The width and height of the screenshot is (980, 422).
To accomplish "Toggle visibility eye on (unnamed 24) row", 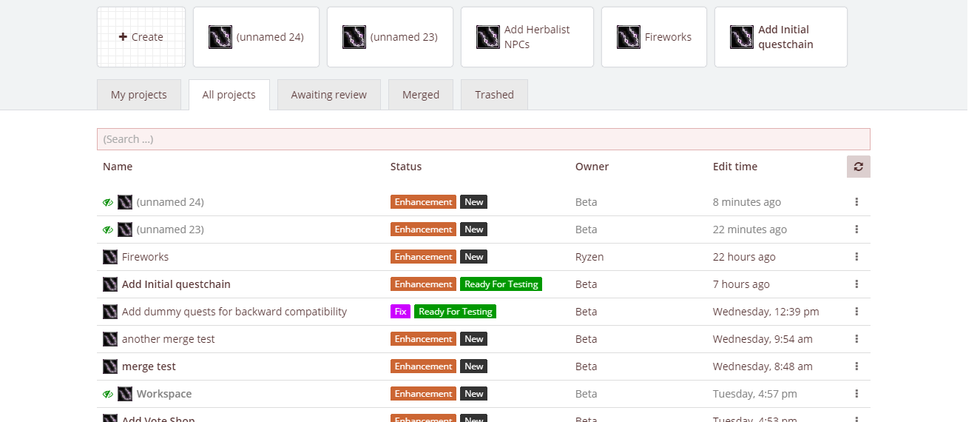I will pyautogui.click(x=107, y=202).
